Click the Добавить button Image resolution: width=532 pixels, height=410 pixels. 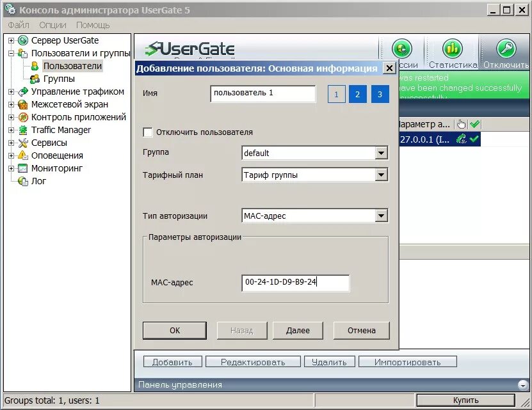173,362
